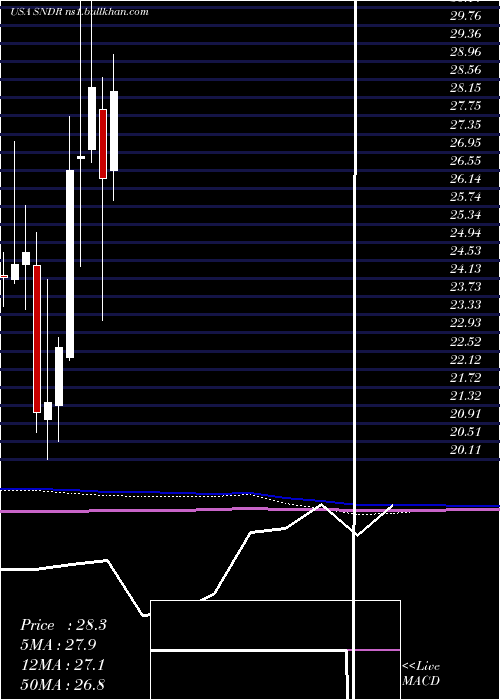Click the 23.73 price axis label

[466, 287]
